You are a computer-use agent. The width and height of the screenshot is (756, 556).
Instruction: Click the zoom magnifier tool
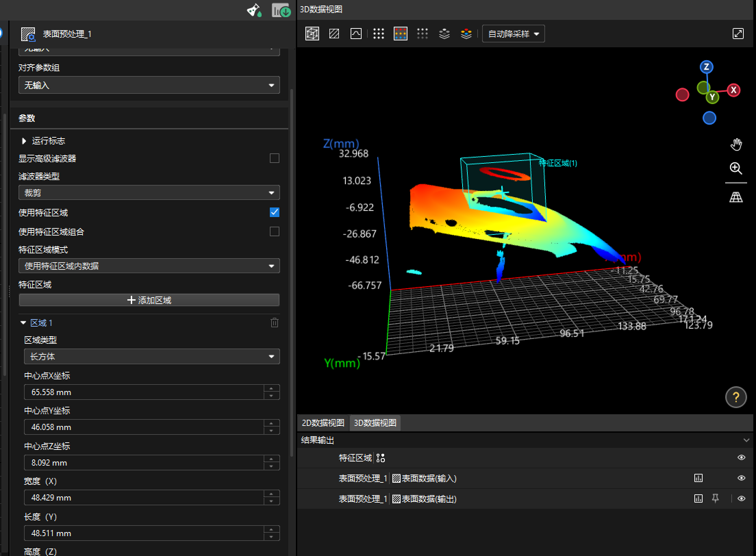point(736,168)
